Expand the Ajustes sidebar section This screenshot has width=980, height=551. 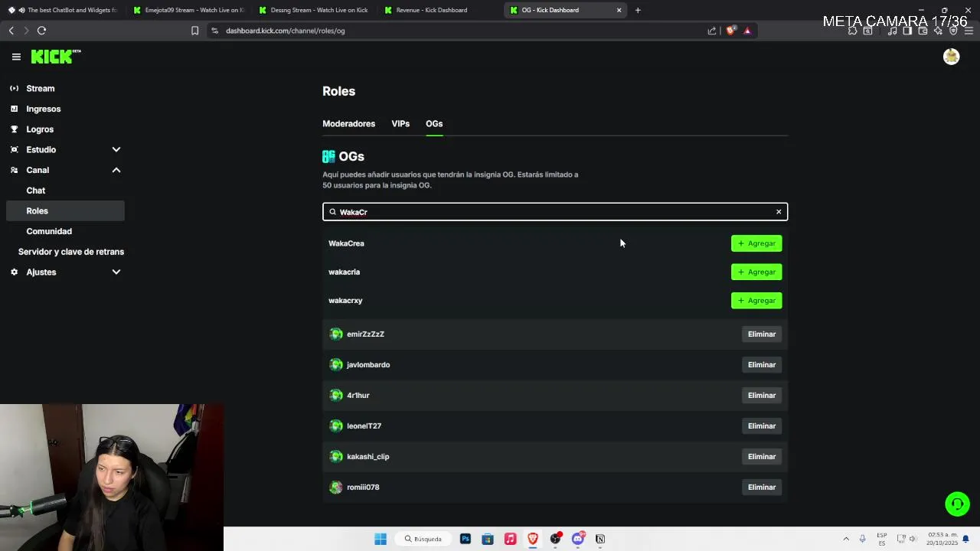click(116, 272)
